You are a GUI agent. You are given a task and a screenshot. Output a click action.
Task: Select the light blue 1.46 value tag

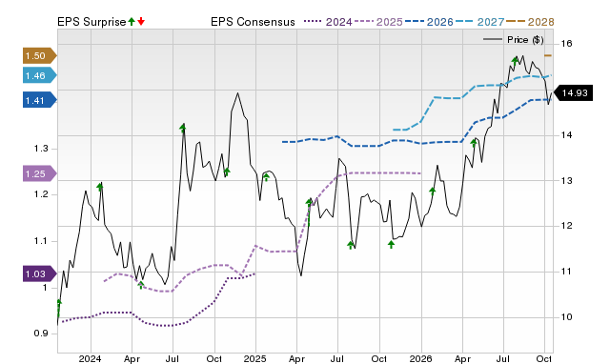(x=39, y=75)
